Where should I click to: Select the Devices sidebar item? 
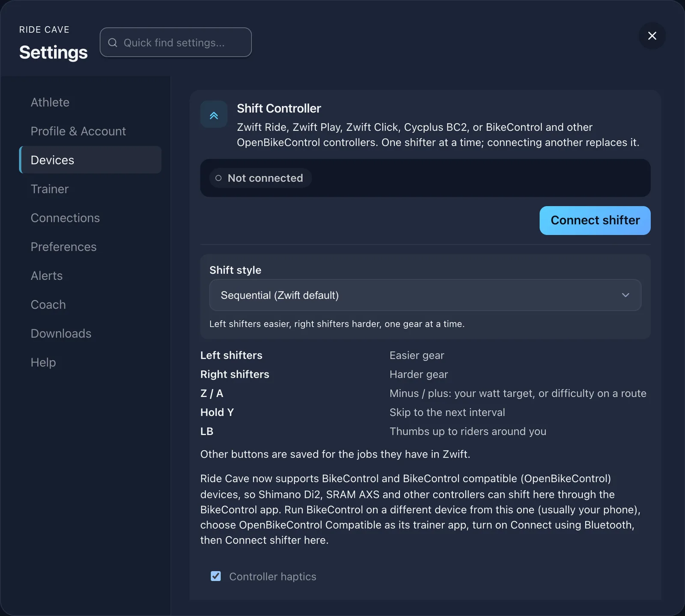(x=90, y=160)
